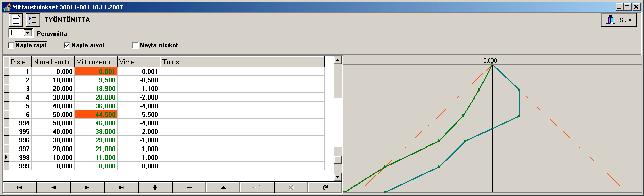Go to previous record arrow
The image size is (644, 196).
click(x=53, y=187)
